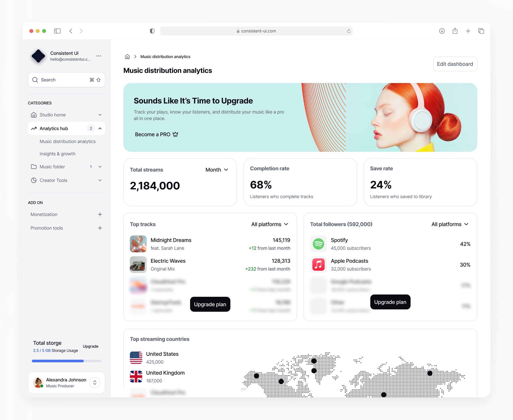Add the Monetization add-on with plus
The width and height of the screenshot is (513, 420).
click(100, 214)
